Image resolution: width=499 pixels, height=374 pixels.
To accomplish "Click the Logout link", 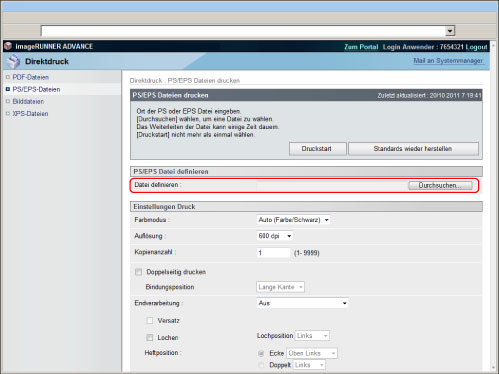I will click(476, 47).
